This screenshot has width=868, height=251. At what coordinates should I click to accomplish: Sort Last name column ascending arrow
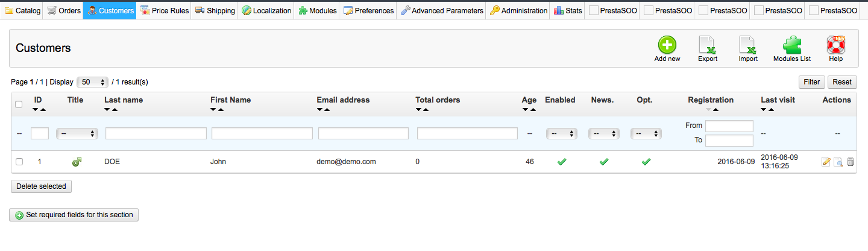(115, 110)
